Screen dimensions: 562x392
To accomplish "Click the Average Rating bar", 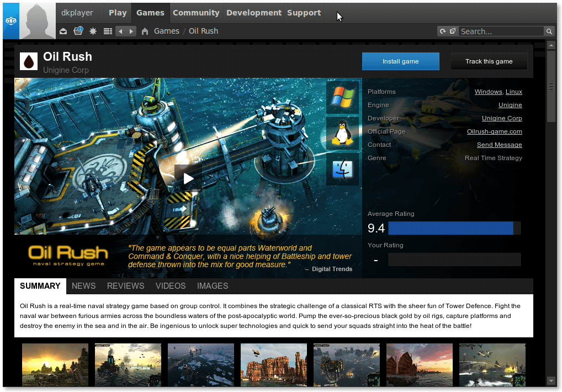I will tap(454, 228).
